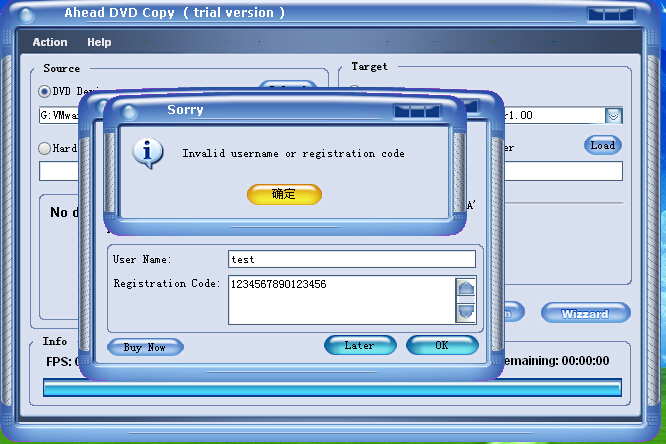This screenshot has width=666, height=444.
Task: Click the registration code scroll-down arrow
Action: (x=466, y=312)
